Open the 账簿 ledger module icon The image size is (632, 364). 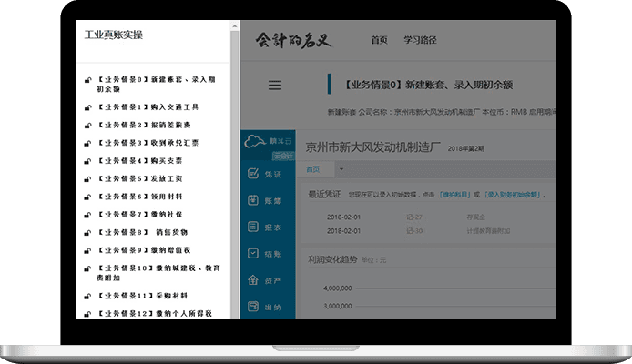(253, 200)
